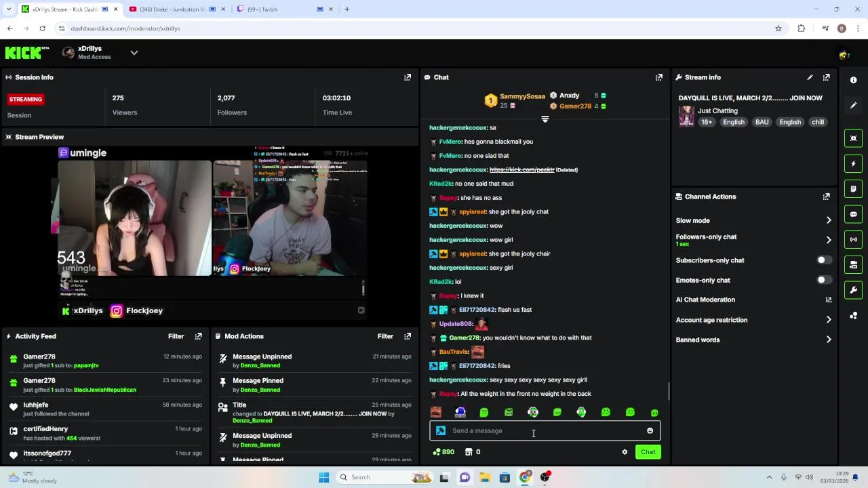This screenshot has height=488, width=868.
Task: Toggle the wrench stream info icon in the sidebar
Action: tap(853, 290)
